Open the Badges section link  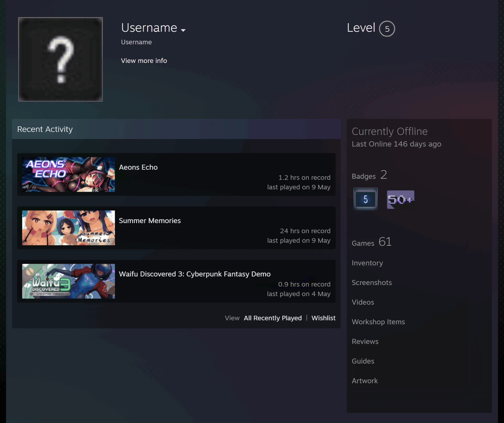(x=369, y=175)
